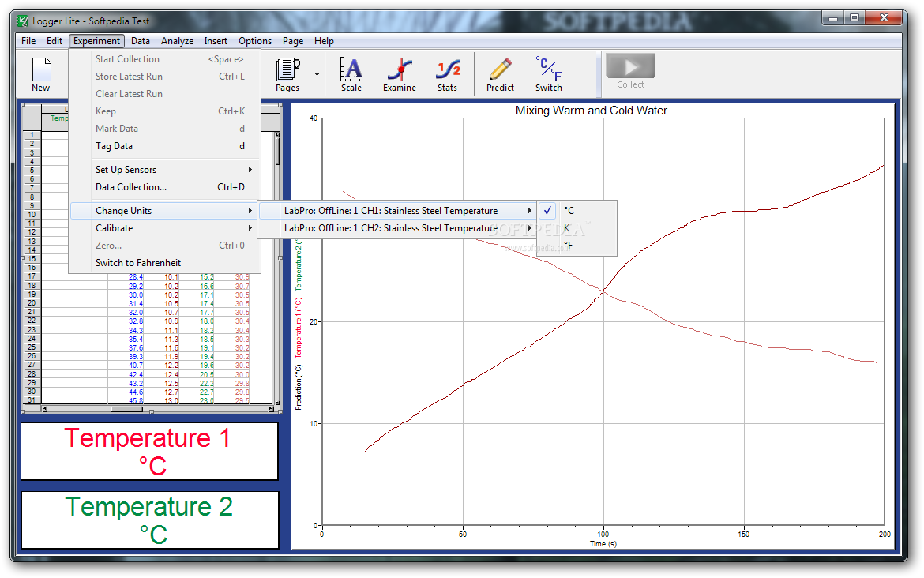Screen dimensions: 924x578
Task: Open the Analyze menu
Action: [x=178, y=40]
